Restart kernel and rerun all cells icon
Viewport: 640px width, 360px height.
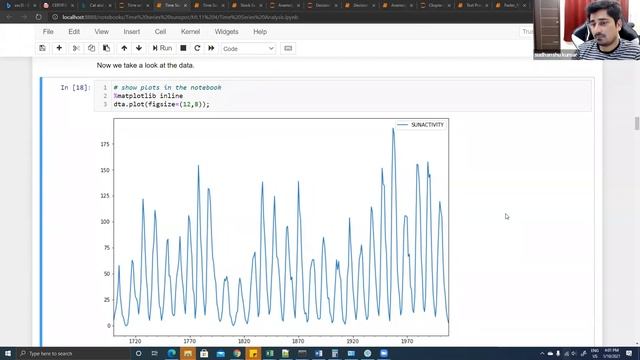[211, 48]
